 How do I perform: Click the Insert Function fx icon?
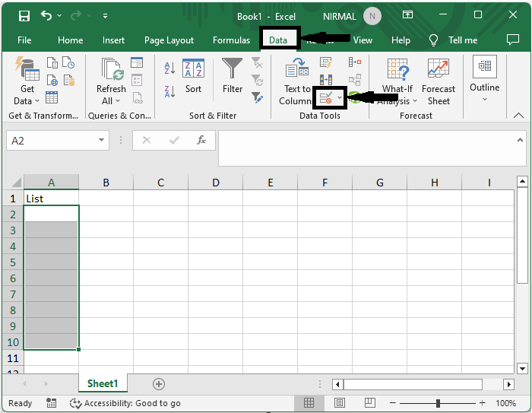(201, 140)
